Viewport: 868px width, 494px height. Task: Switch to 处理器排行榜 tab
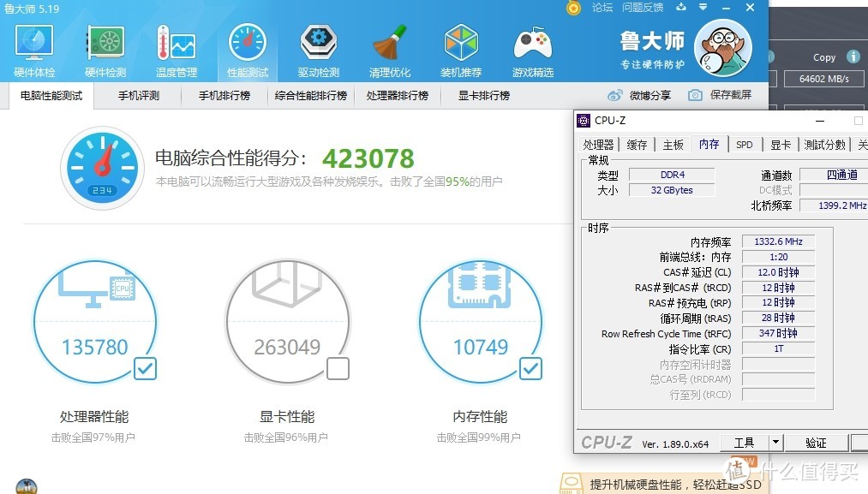point(397,96)
